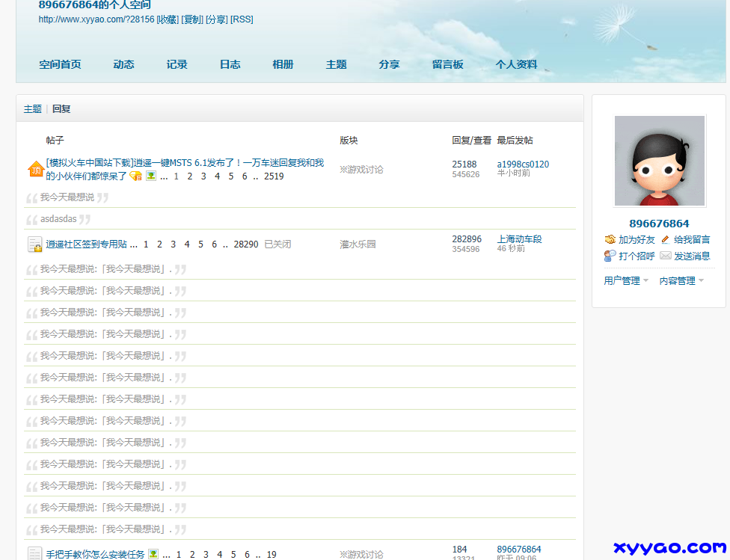The height and width of the screenshot is (560, 730).
Task: Click the [RSS] link near the profile URL
Action: coord(242,19)
